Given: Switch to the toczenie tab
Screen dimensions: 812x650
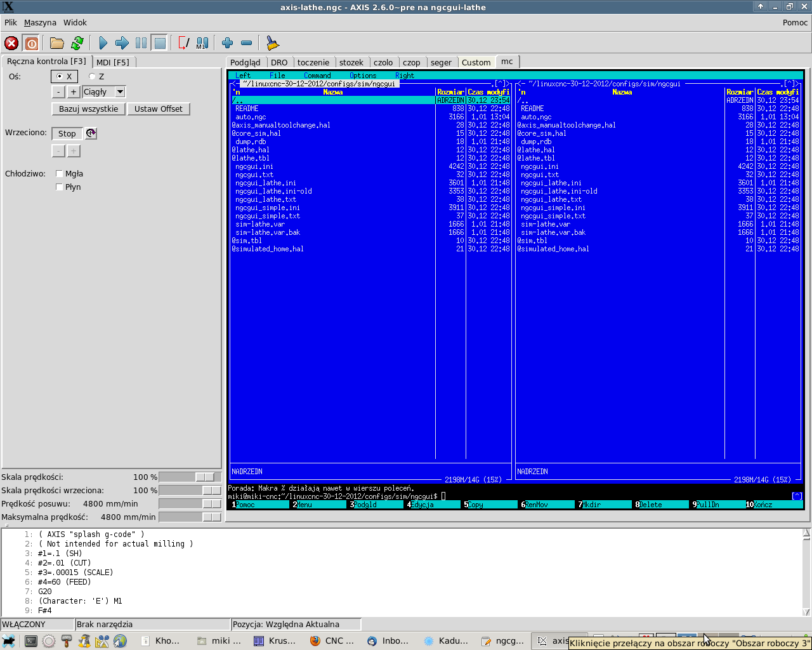Looking at the screenshot, I should pos(313,62).
